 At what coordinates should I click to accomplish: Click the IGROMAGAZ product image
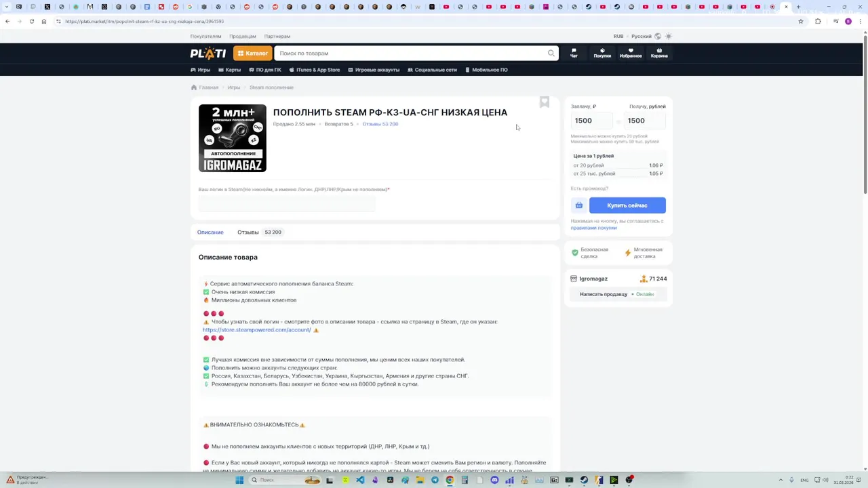[x=233, y=138]
